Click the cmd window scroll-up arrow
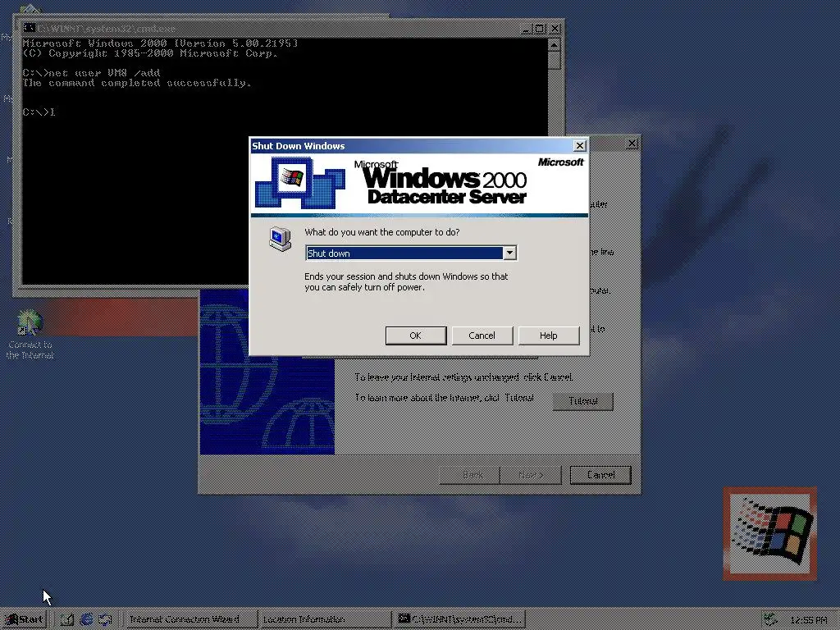The image size is (840, 630). [554, 44]
